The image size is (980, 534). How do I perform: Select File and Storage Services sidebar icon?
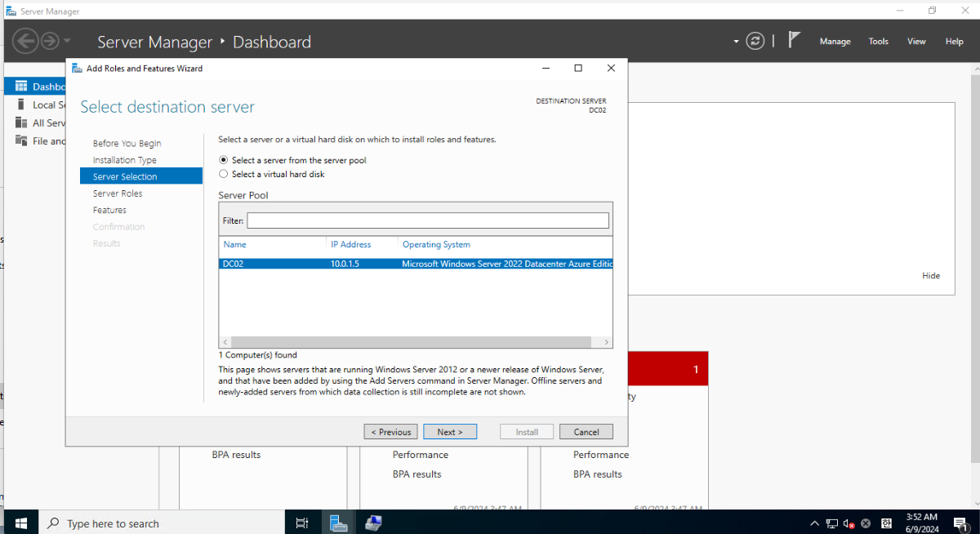[20, 140]
